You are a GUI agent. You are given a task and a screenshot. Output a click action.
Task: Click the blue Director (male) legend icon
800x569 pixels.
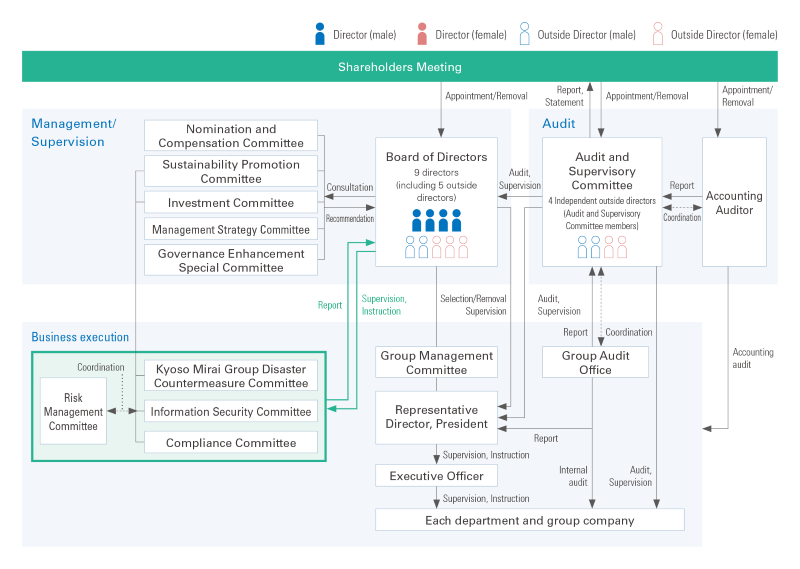[320, 34]
